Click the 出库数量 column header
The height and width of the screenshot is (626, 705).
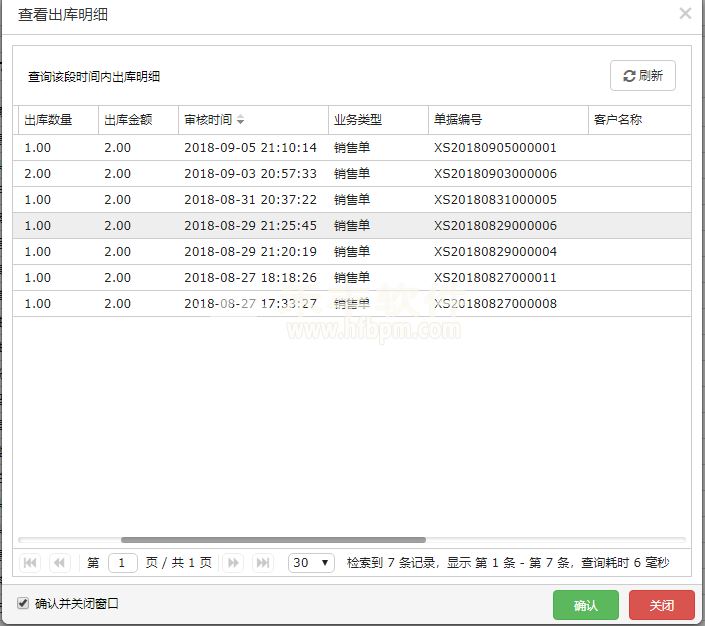[48, 120]
